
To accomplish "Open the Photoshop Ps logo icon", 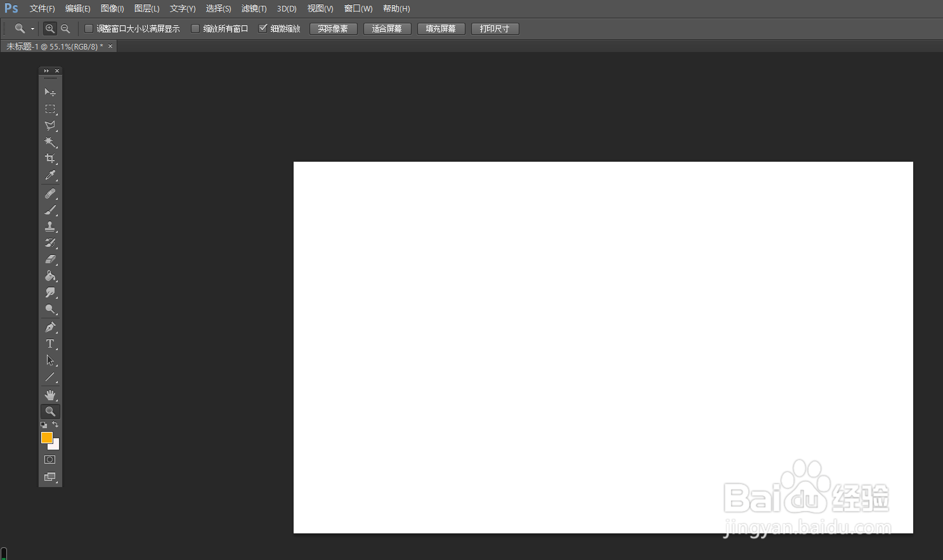I will (x=11, y=8).
